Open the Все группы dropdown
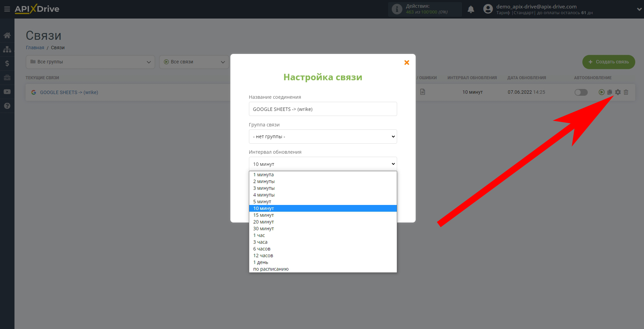Screen dimensions: 644x329 click(x=90, y=62)
